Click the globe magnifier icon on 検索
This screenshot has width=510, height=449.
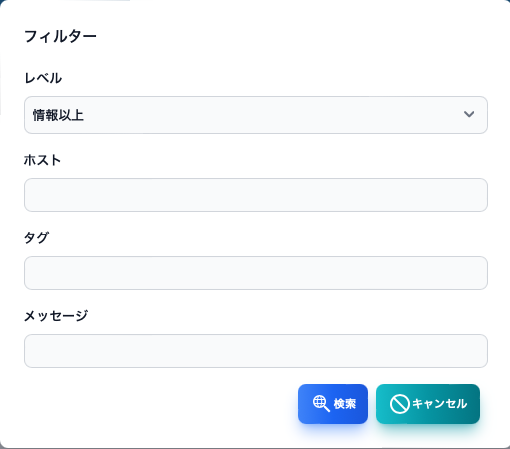(321, 404)
